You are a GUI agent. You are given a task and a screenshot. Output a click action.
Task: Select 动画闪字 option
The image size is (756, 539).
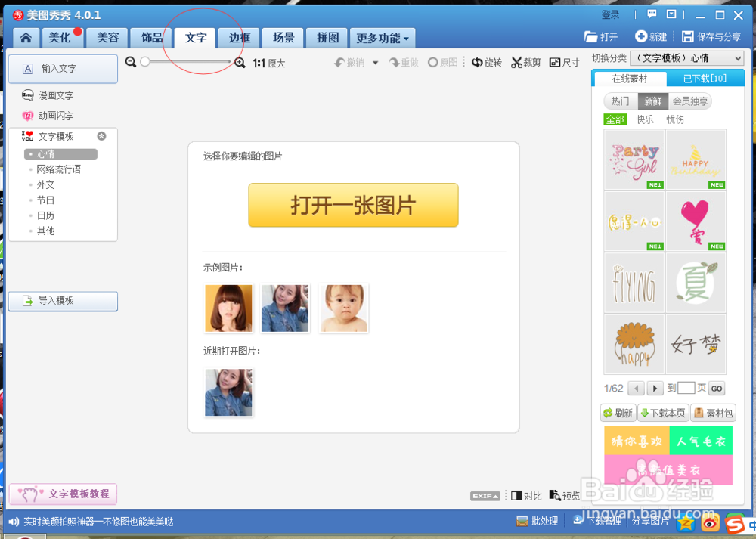coord(48,116)
